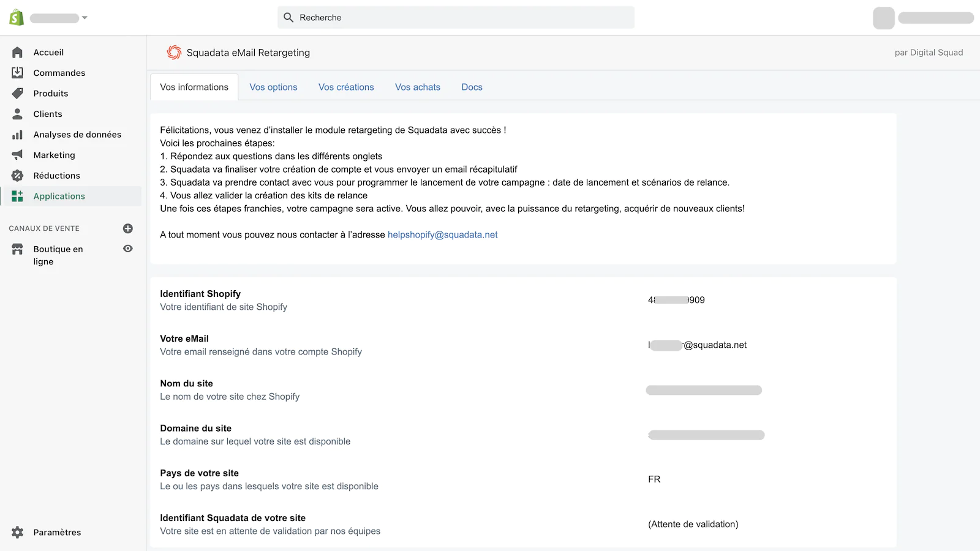The height and width of the screenshot is (551, 980).
Task: Click the CANAUX DE VENTE heading
Action: (x=44, y=228)
